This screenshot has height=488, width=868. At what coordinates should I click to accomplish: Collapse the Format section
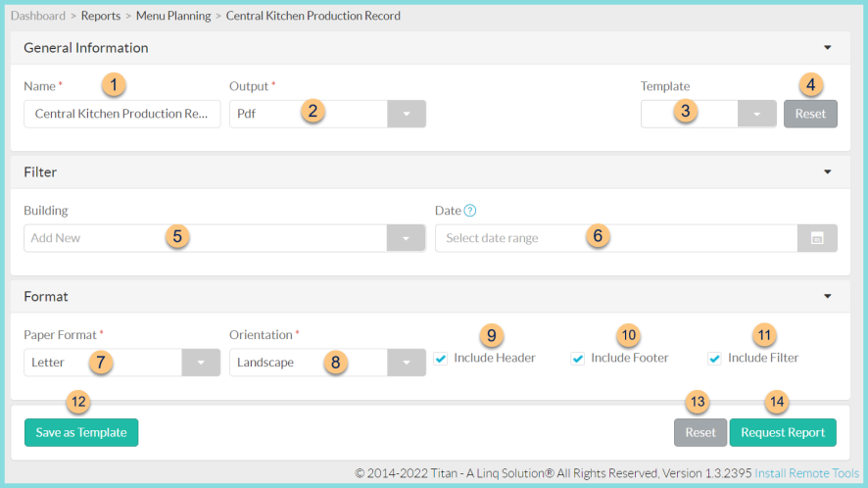828,296
